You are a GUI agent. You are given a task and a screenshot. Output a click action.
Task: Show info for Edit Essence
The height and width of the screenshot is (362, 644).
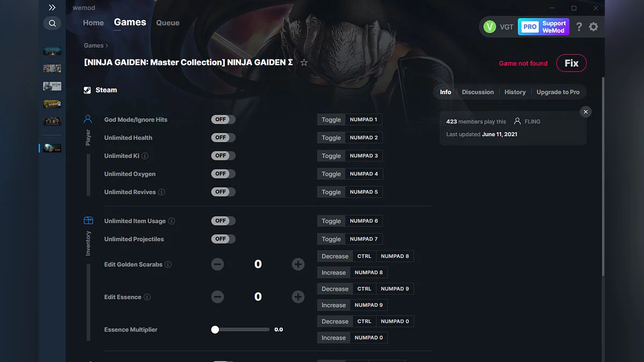[147, 297]
